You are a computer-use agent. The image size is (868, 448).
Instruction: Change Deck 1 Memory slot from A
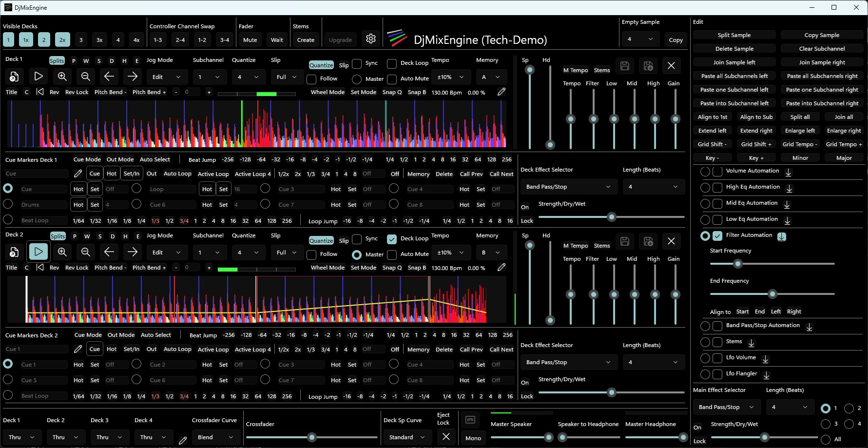tap(491, 77)
